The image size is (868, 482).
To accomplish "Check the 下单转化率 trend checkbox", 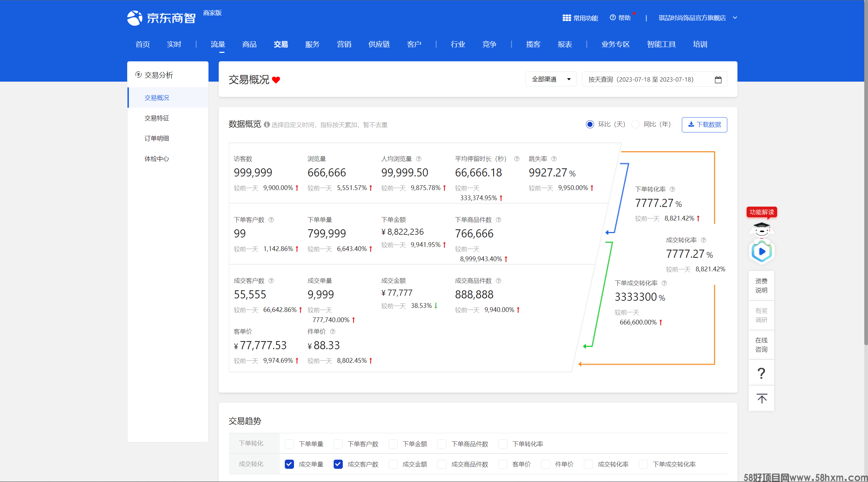I will coord(503,444).
